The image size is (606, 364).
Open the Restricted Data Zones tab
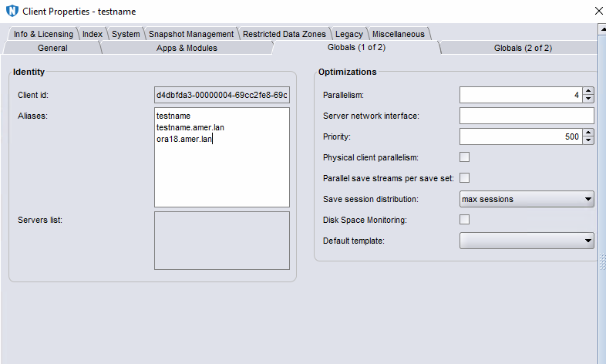[284, 34]
